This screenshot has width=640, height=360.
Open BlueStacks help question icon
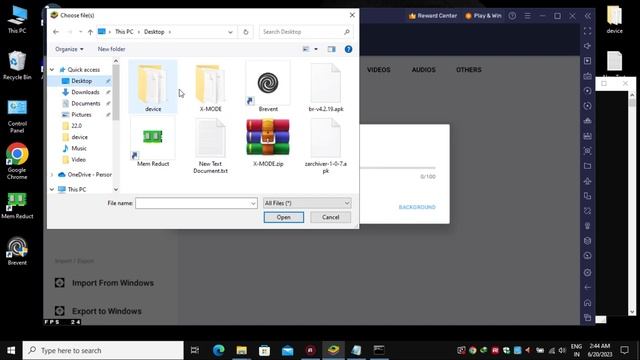[512, 16]
